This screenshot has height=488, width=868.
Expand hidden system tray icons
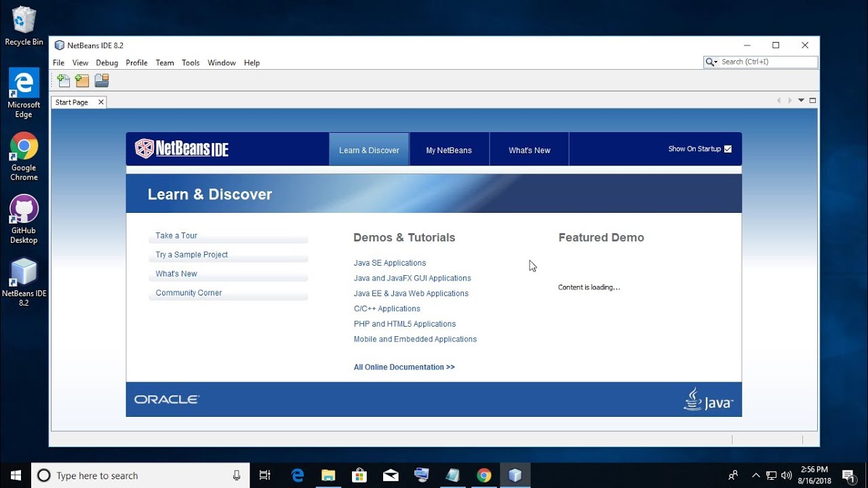755,475
